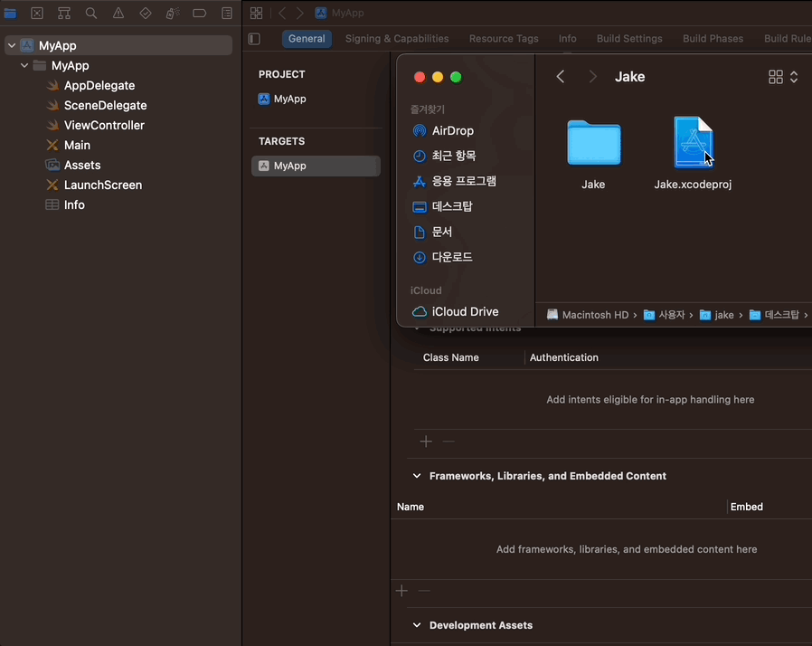Open the Resource Tags tab
This screenshot has height=646, width=812.
click(x=504, y=39)
